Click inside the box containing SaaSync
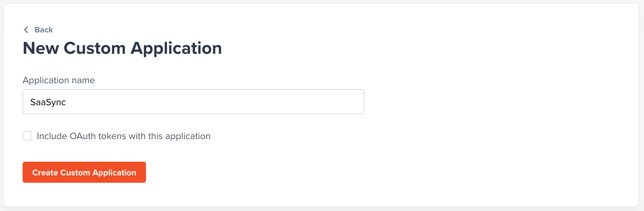644x211 pixels. tap(193, 102)
